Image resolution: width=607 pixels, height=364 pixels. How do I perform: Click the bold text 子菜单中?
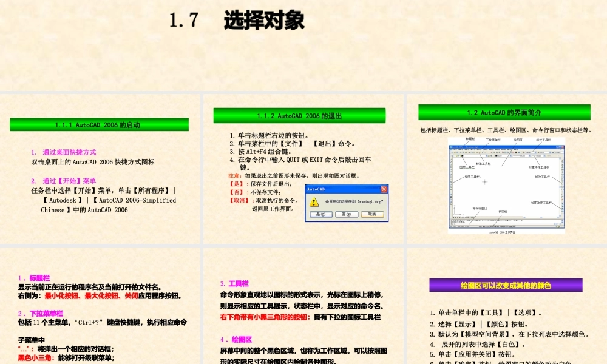[32, 340]
